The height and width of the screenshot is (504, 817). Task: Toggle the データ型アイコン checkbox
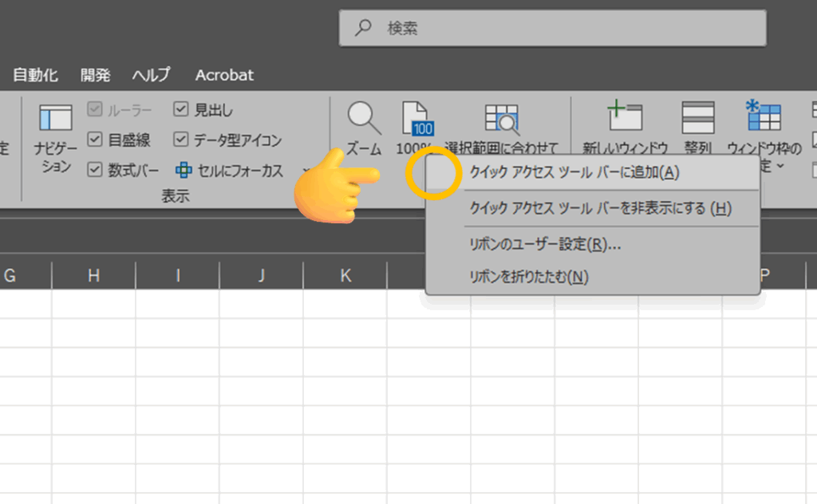click(x=181, y=140)
